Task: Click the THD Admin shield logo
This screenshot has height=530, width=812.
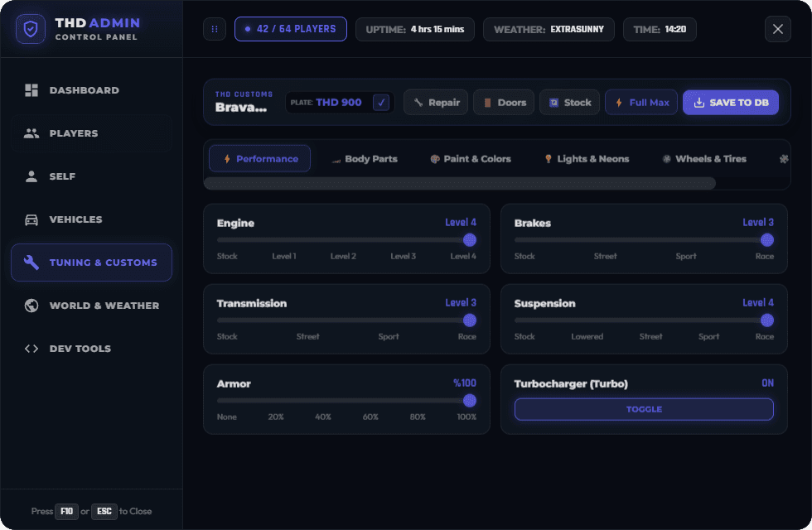Action: click(31, 29)
